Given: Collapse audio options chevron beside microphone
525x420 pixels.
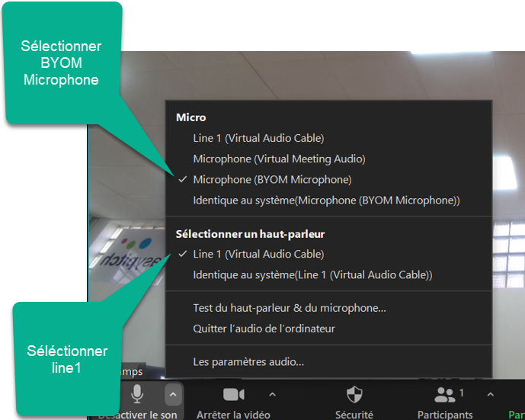Looking at the screenshot, I should point(173,394).
